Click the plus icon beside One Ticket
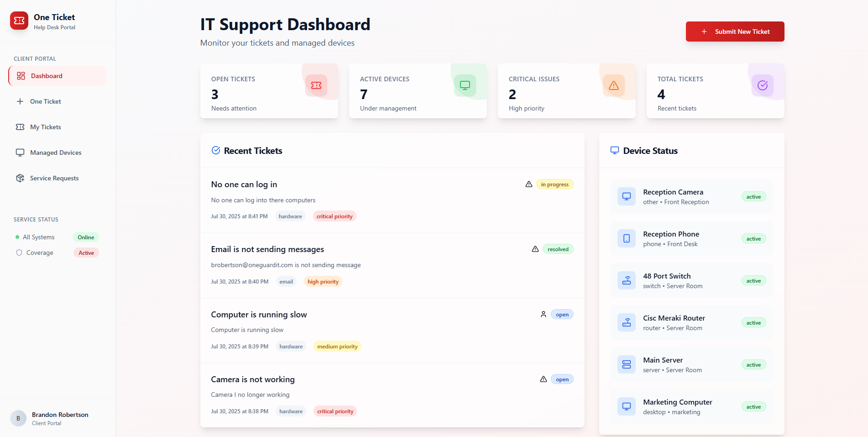868x437 pixels. tap(20, 101)
